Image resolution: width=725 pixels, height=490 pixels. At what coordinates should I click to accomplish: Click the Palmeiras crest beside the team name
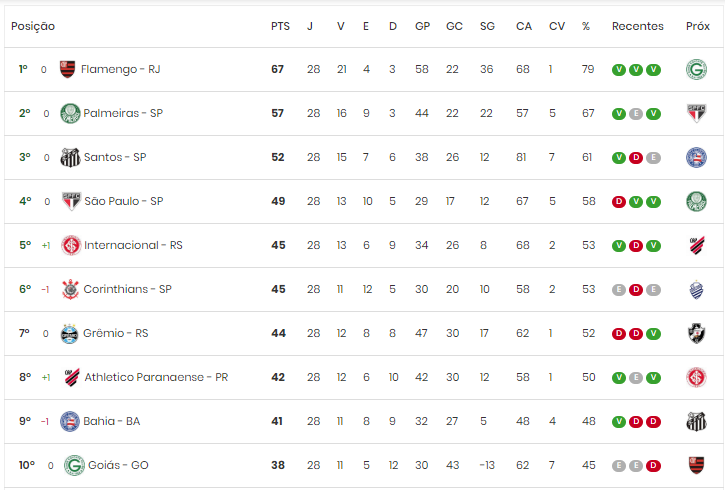coord(70,113)
